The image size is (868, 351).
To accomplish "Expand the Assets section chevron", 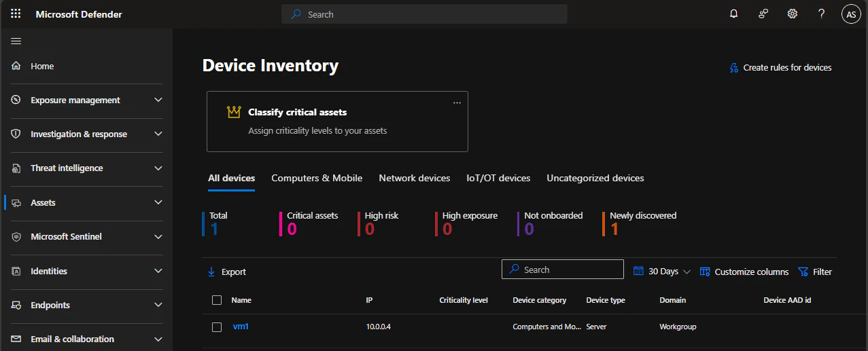I will (158, 202).
